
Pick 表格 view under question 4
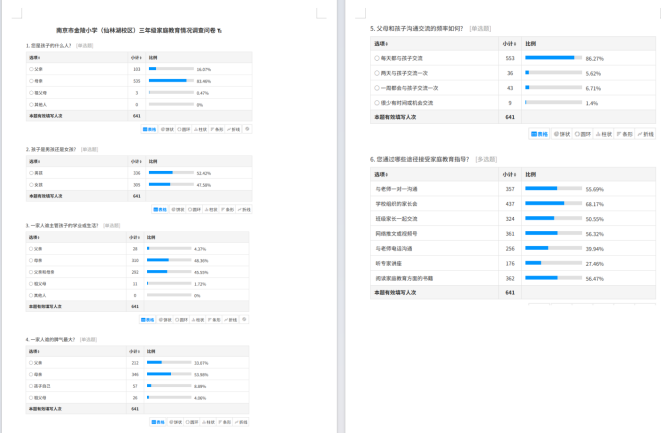click(x=158, y=422)
